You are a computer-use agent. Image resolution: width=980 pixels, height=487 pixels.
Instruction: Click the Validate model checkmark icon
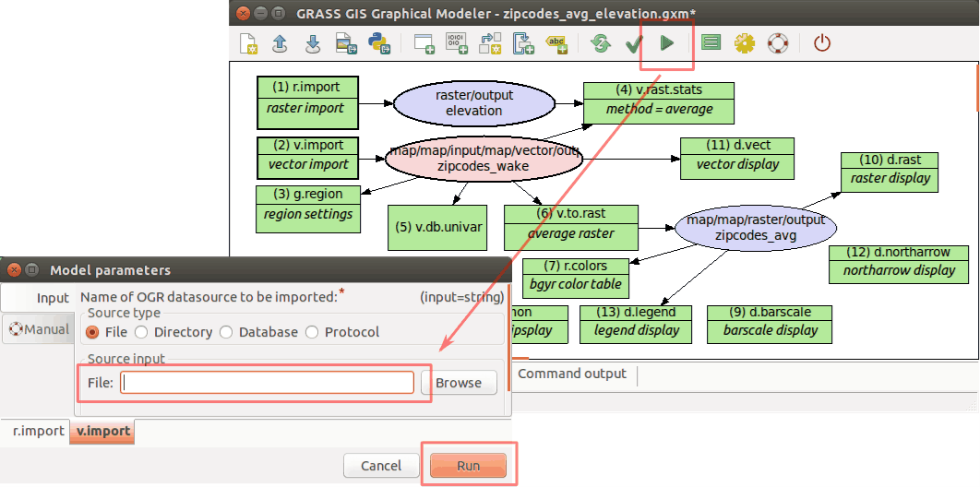tap(634, 43)
